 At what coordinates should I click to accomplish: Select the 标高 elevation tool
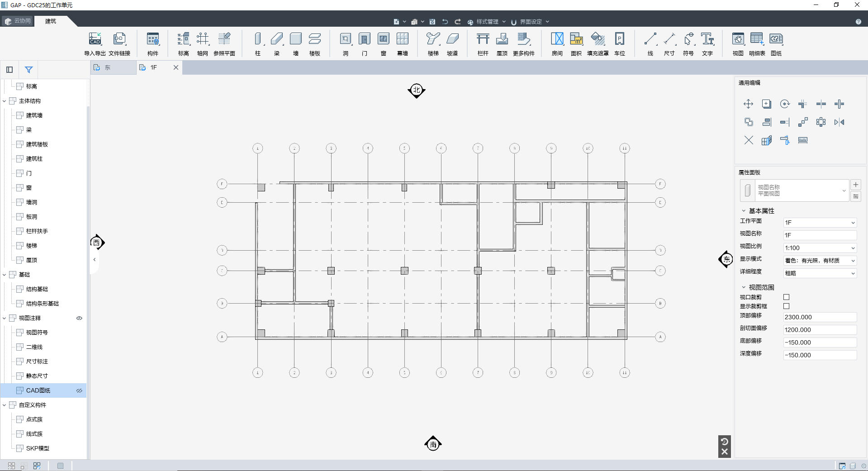point(183,44)
